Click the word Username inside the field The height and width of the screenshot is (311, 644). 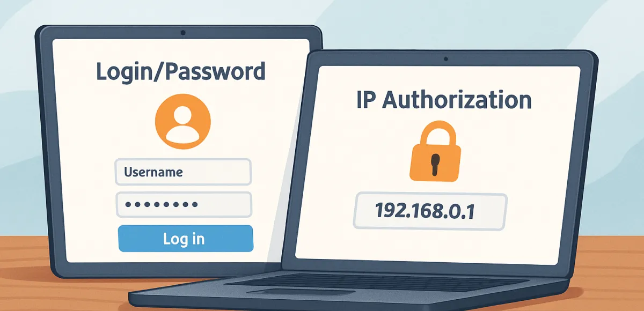click(x=153, y=172)
